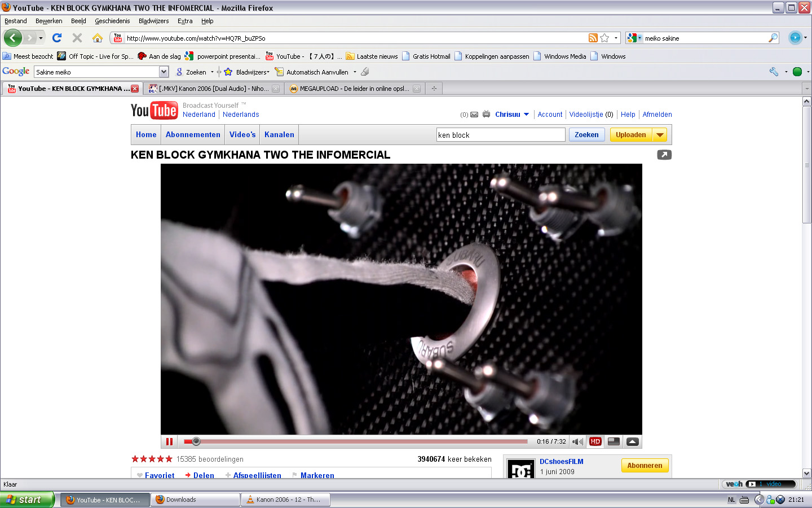
Task: Stop page loading with the X icon
Action: (77, 38)
